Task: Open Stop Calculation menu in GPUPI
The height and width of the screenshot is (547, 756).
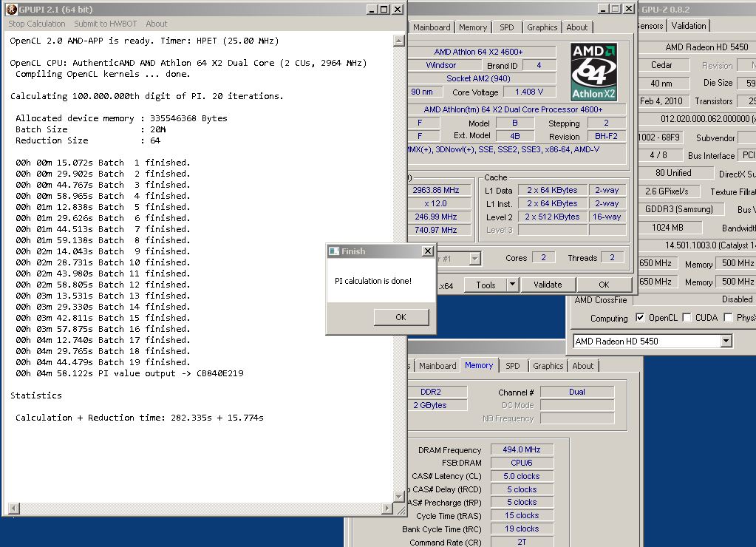Action: [37, 24]
